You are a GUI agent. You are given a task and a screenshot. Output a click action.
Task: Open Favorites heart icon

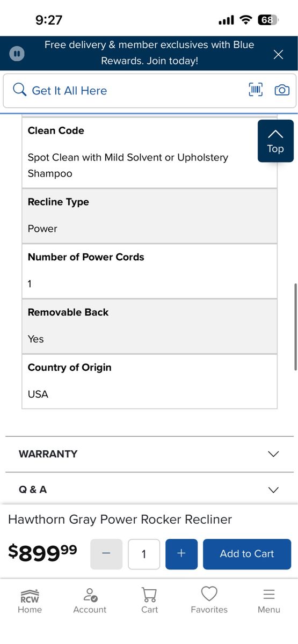coord(209,601)
